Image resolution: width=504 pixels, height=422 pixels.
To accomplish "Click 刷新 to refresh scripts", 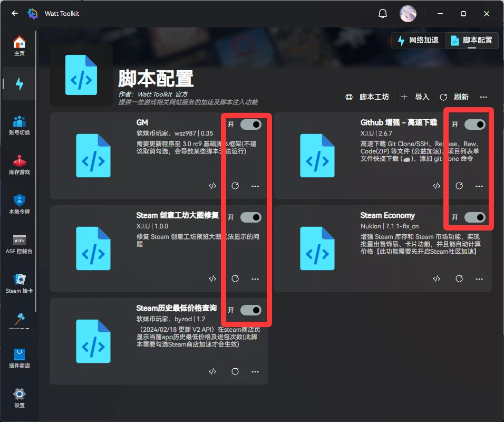I will [x=454, y=97].
